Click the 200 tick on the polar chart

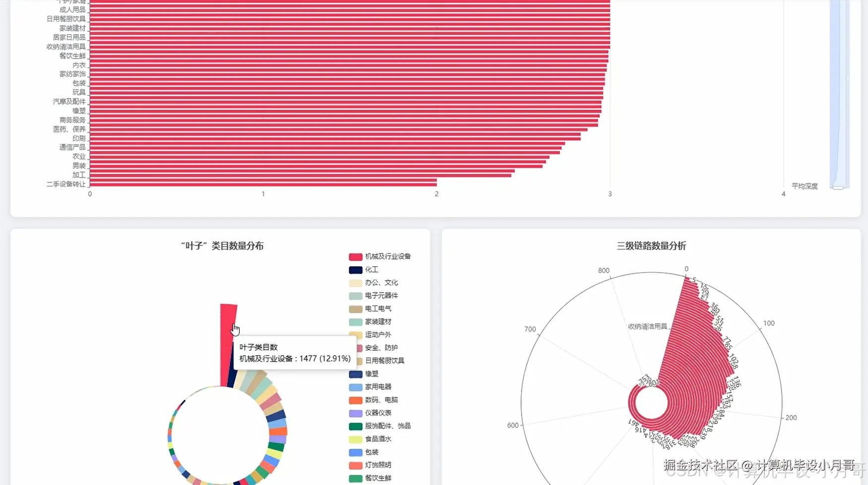pos(791,418)
